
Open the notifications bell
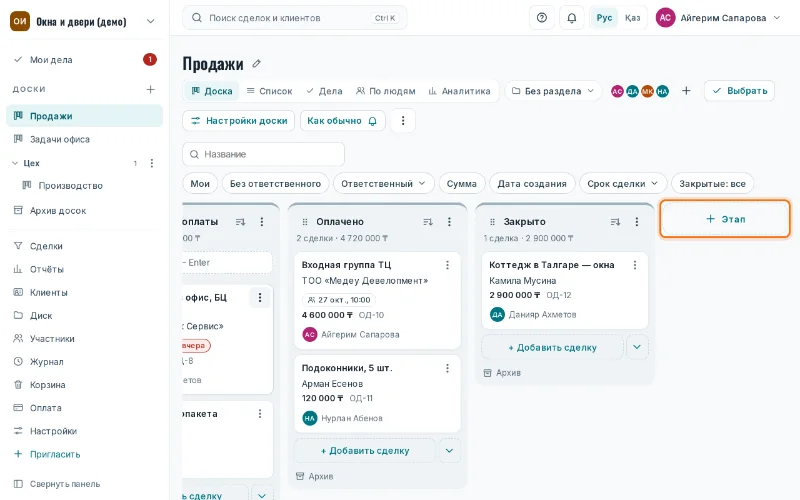click(572, 18)
